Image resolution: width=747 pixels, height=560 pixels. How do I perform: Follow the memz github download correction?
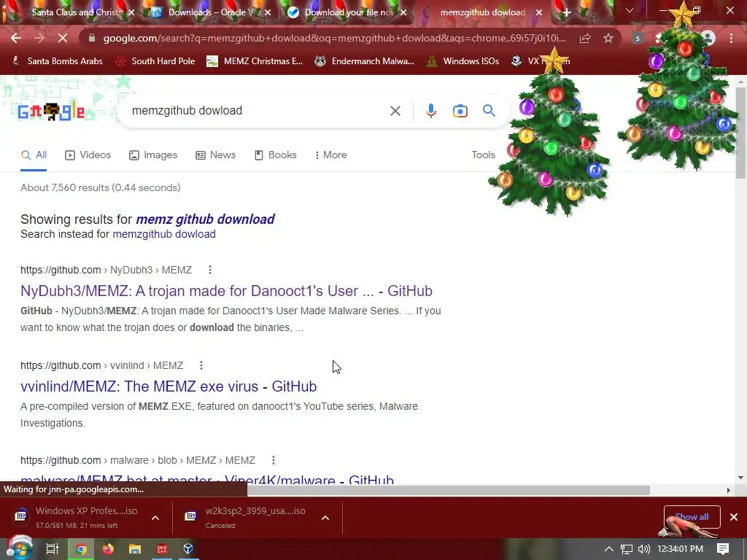205,219
